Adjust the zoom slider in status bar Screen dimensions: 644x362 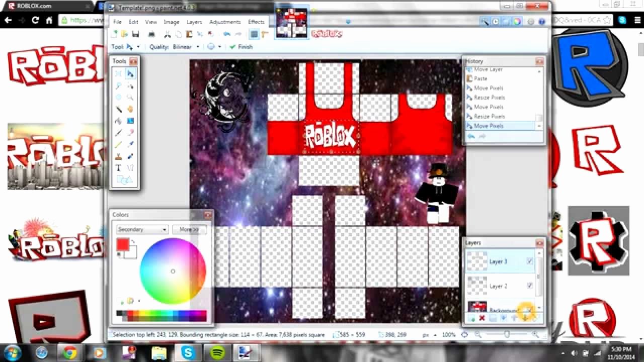(x=507, y=334)
